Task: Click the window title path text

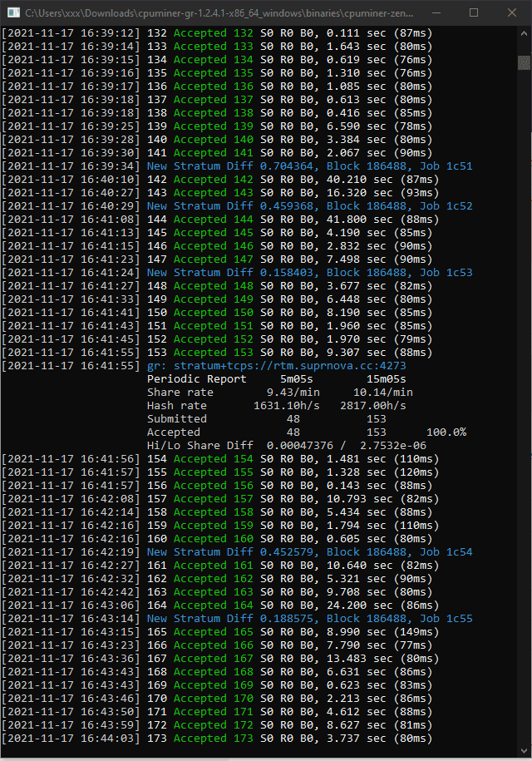Action: [219, 13]
